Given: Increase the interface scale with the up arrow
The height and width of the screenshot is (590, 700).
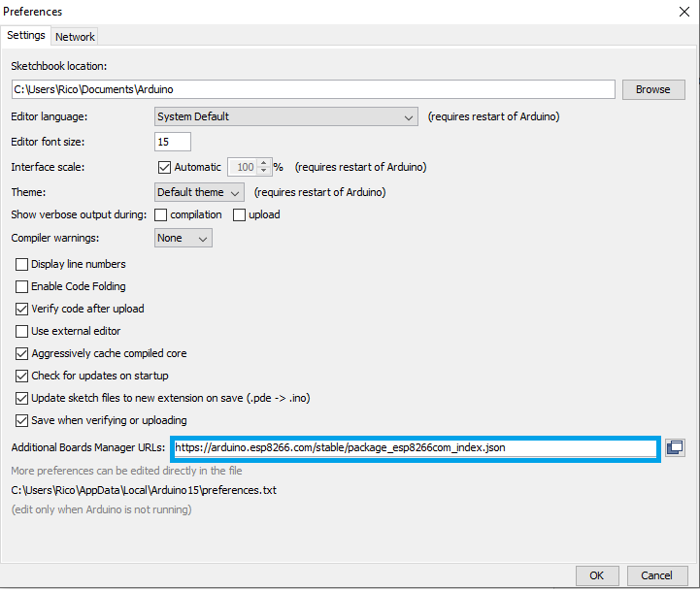Looking at the screenshot, I should pyautogui.click(x=264, y=163).
